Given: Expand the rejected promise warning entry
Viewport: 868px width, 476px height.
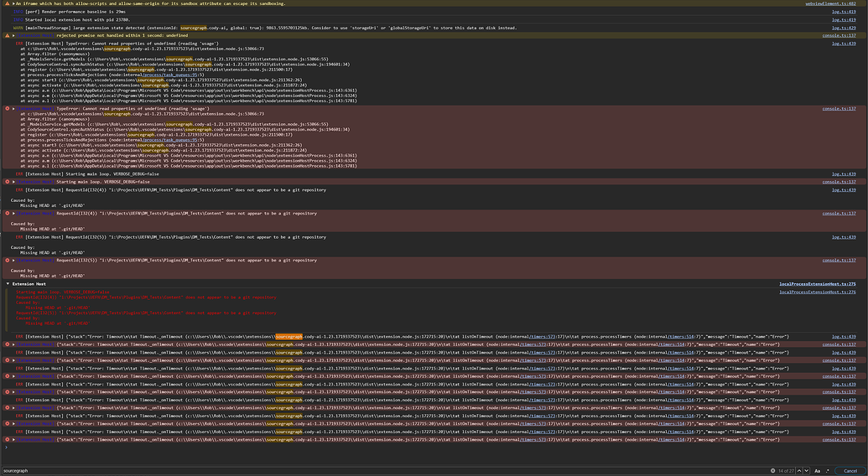Looking at the screenshot, I should click(x=13, y=36).
